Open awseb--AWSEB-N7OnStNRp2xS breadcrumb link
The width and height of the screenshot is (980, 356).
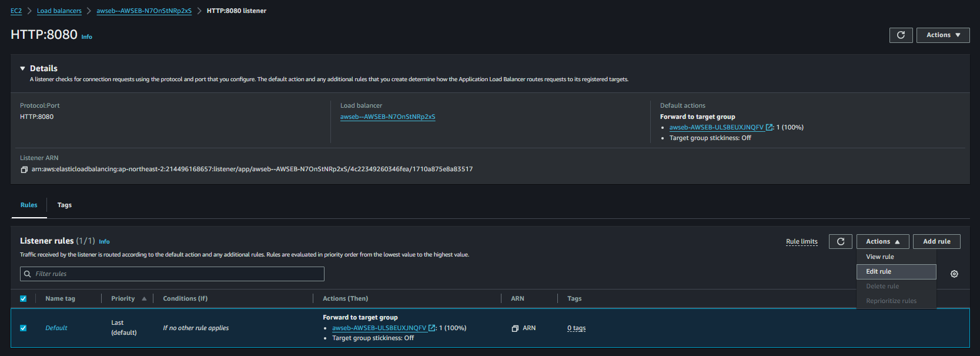point(144,11)
